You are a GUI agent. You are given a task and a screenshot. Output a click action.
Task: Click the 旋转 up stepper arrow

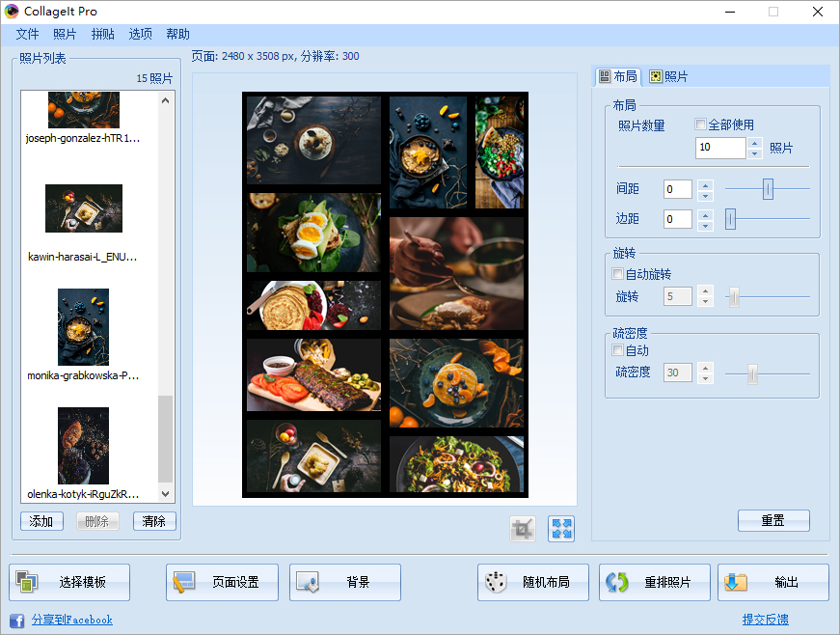(705, 290)
